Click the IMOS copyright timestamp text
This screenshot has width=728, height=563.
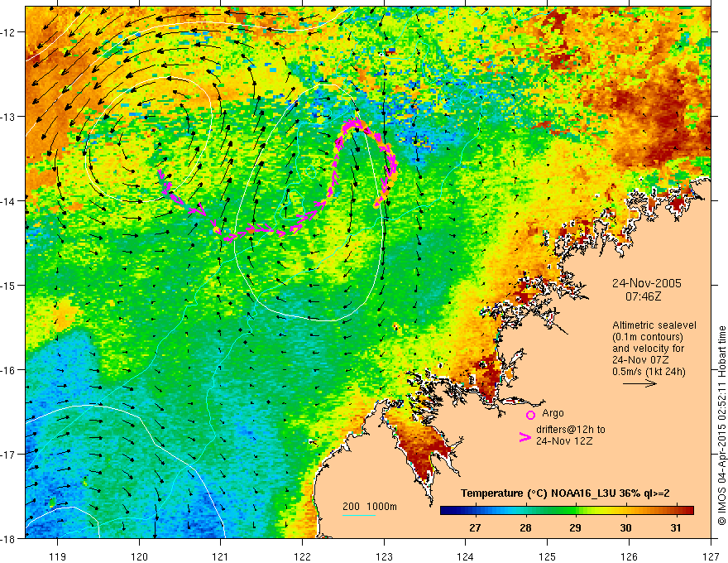pyautogui.click(x=721, y=426)
